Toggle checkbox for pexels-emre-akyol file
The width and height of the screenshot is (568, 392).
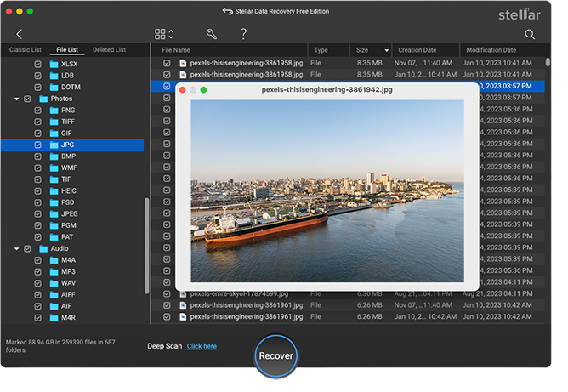click(167, 293)
